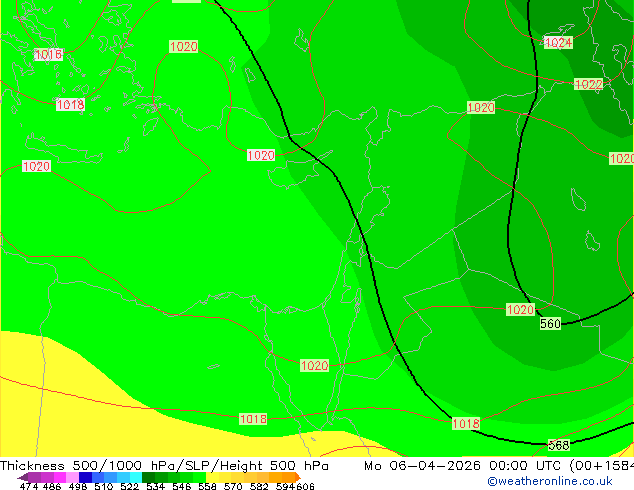The width and height of the screenshot is (634, 490).
Task: Click the 546 legend value
Action: [182, 486]
